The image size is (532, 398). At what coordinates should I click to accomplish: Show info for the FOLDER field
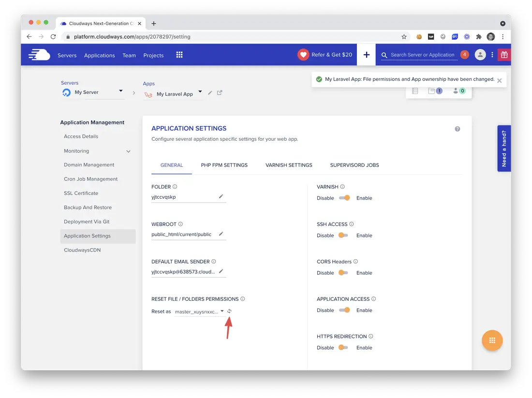[175, 187]
